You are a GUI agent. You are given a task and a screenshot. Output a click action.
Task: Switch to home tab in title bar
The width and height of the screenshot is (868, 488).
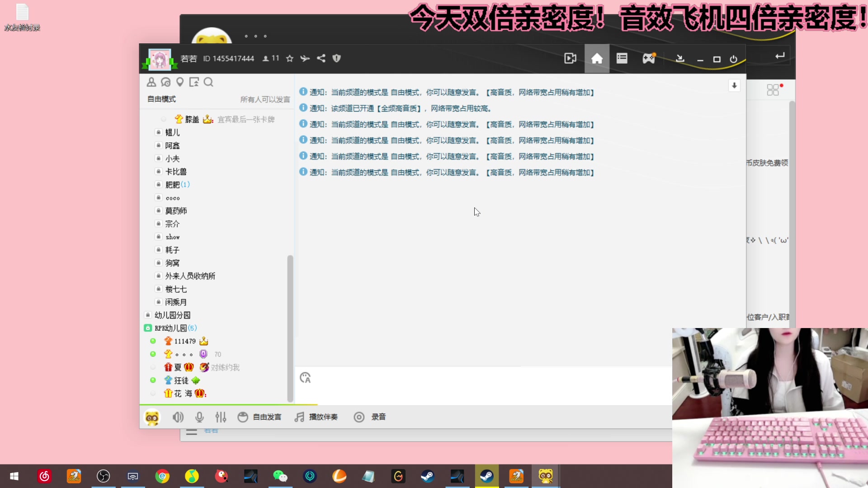click(x=597, y=58)
